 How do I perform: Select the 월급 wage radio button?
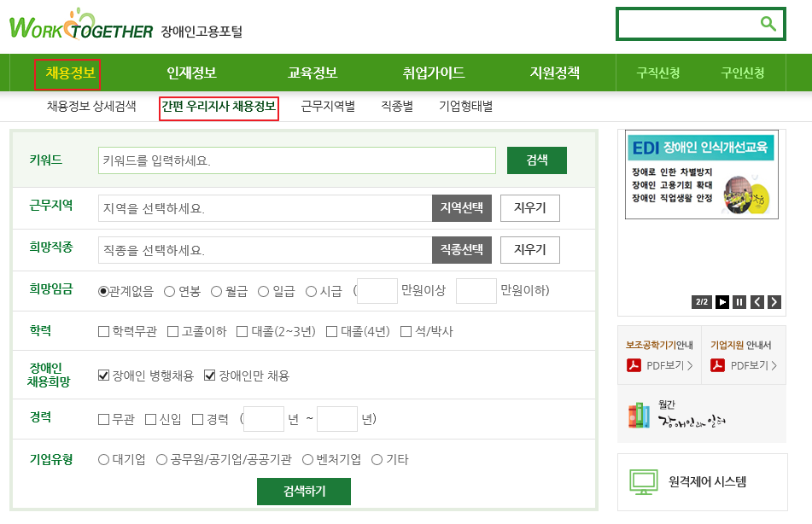pyautogui.click(x=216, y=292)
